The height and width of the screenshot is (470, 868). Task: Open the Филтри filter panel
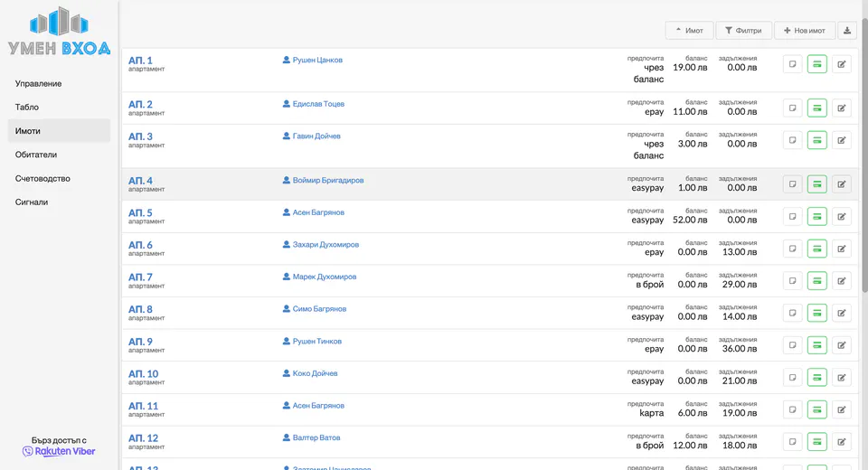[743, 31]
